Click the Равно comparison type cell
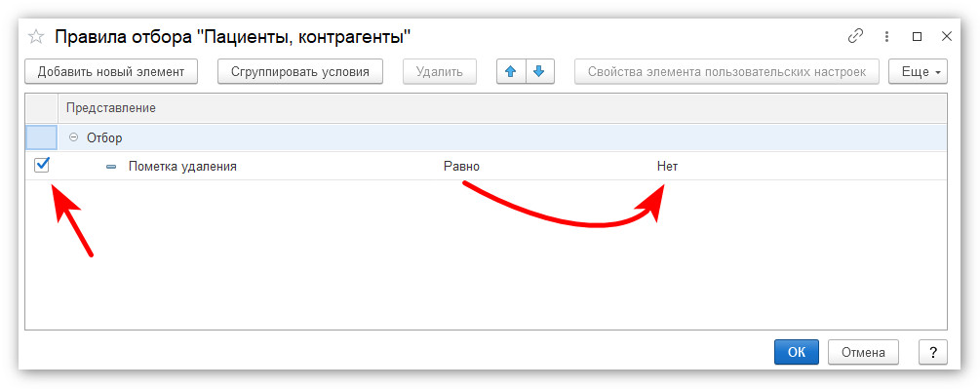 (x=462, y=167)
